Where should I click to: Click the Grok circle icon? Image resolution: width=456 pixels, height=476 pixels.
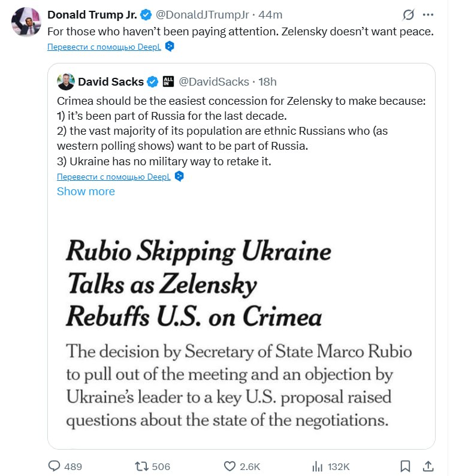pyautogui.click(x=409, y=14)
